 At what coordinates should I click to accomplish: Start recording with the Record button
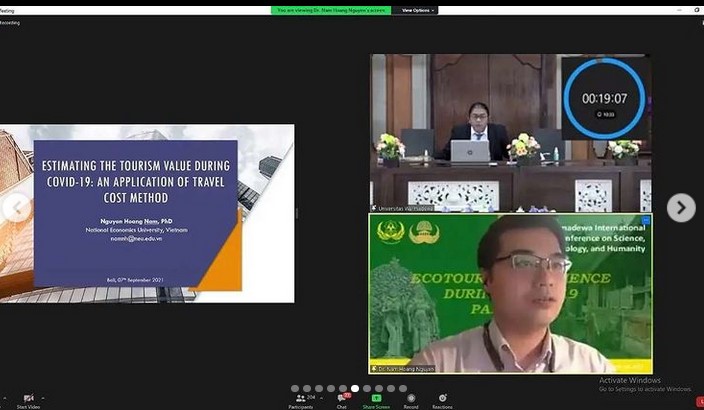[x=411, y=401]
